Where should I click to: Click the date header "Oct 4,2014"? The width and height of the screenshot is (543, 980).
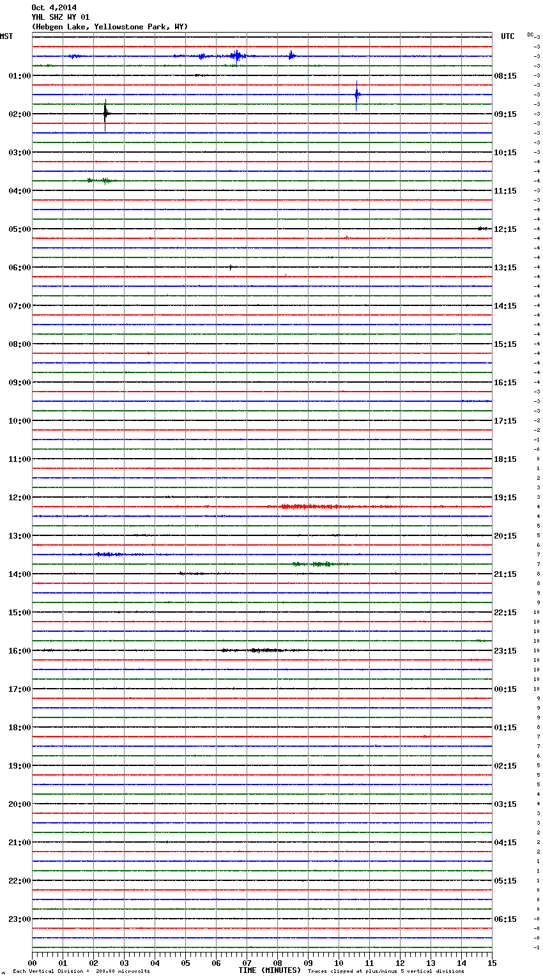point(54,8)
